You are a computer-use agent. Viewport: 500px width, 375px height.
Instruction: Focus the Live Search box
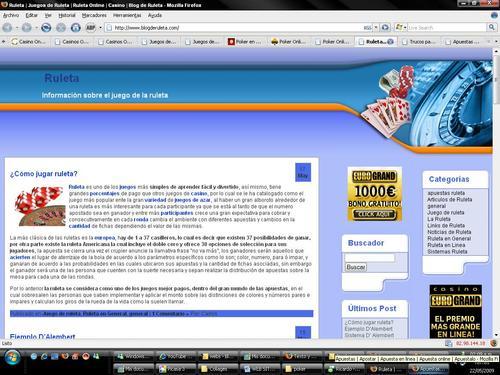447,28
